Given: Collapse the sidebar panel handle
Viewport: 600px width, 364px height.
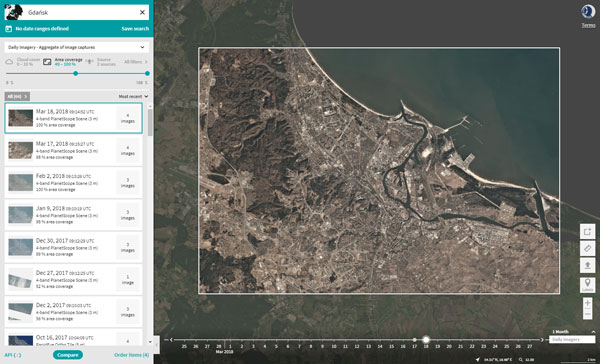Looking at the screenshot, I should tap(157, 344).
